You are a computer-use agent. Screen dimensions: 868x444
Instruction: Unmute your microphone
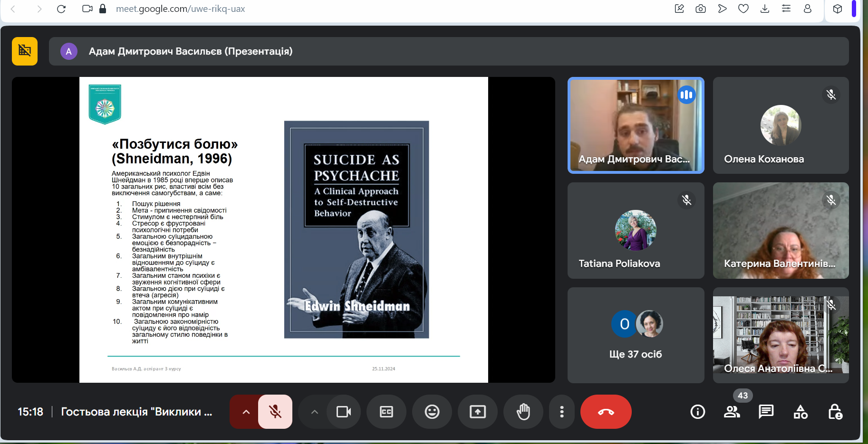(x=275, y=412)
